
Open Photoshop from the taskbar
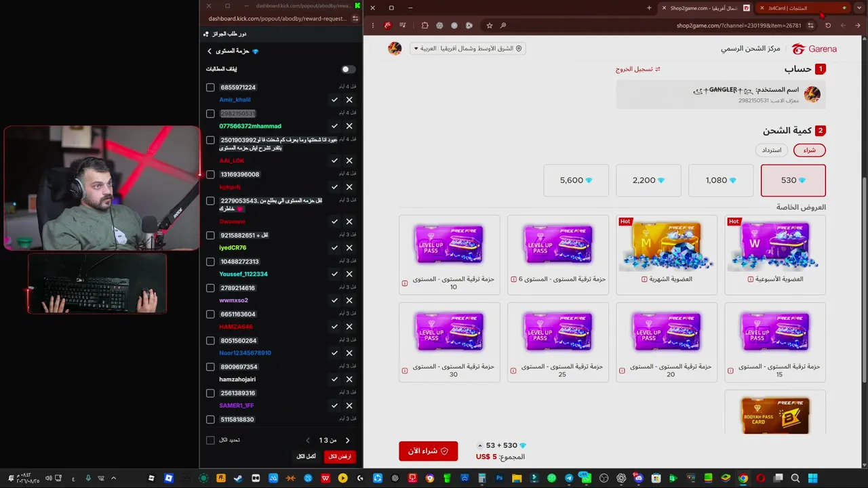point(500,479)
